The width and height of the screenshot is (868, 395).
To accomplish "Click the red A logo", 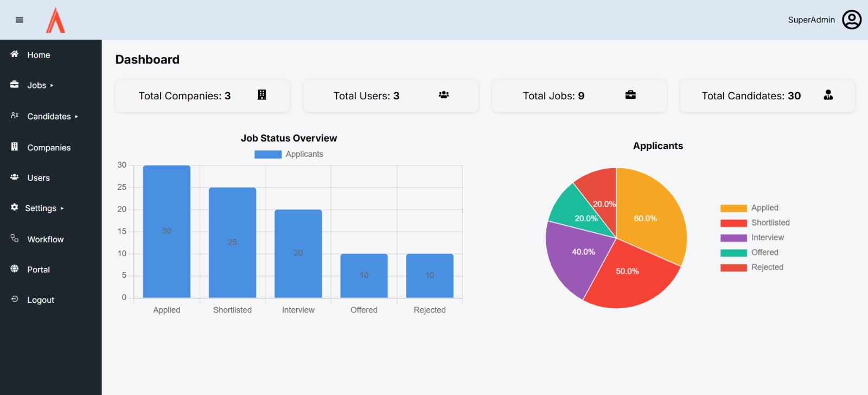I will coord(55,21).
